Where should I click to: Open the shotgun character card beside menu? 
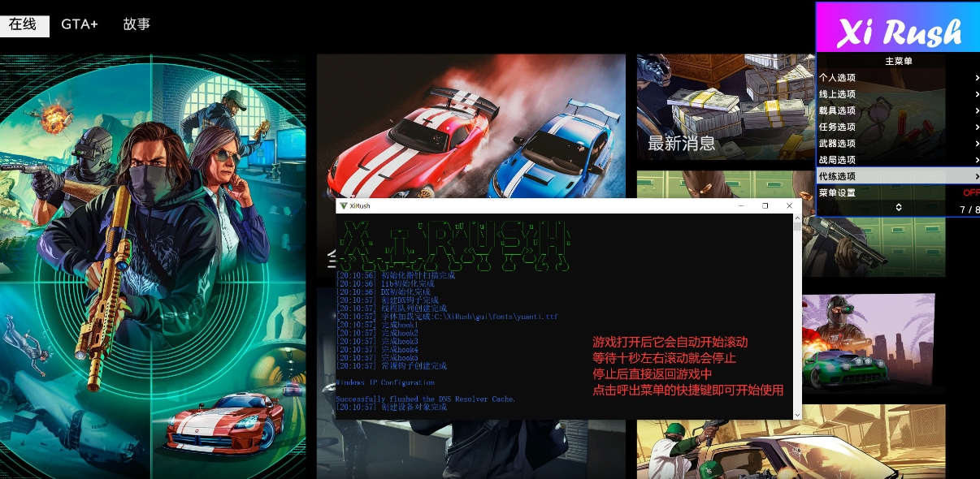pos(874,248)
